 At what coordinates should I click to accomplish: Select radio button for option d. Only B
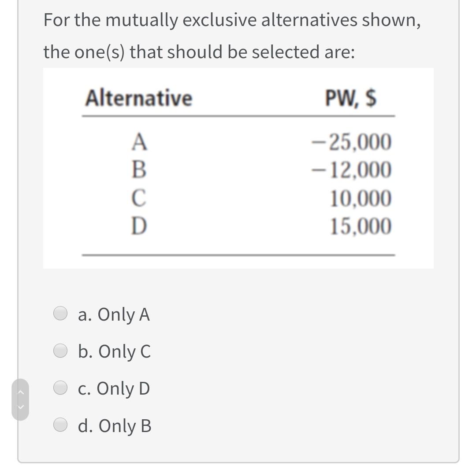(60, 425)
